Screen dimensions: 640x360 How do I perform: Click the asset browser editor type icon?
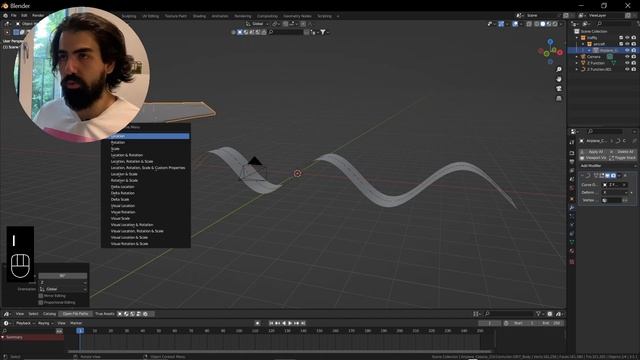(7, 314)
